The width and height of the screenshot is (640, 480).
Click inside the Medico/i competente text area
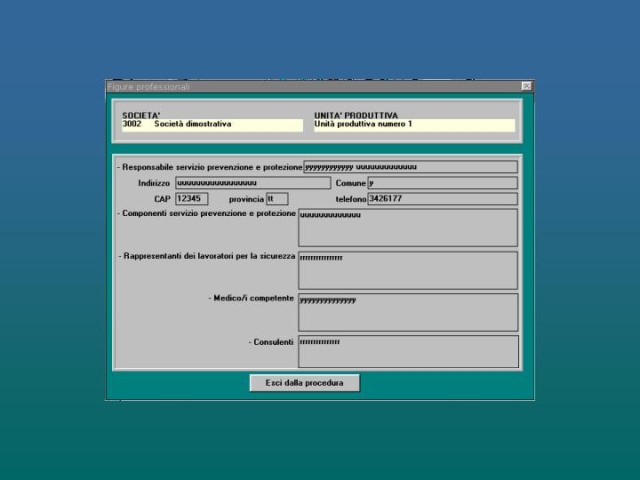408,312
